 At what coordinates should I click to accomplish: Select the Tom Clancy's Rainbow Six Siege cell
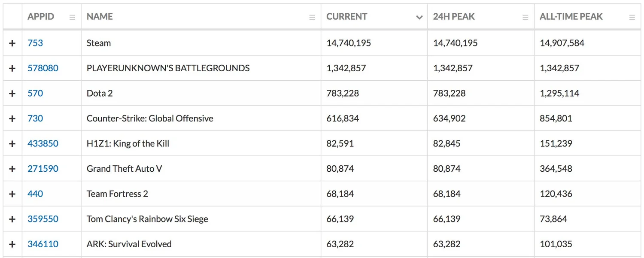click(201, 219)
